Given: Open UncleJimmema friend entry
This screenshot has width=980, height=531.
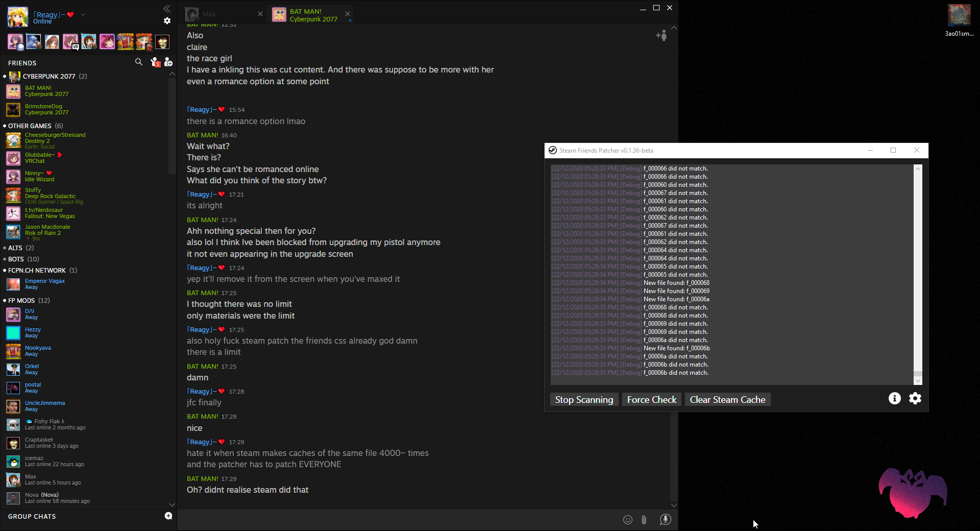Looking at the screenshot, I should tap(87, 406).
